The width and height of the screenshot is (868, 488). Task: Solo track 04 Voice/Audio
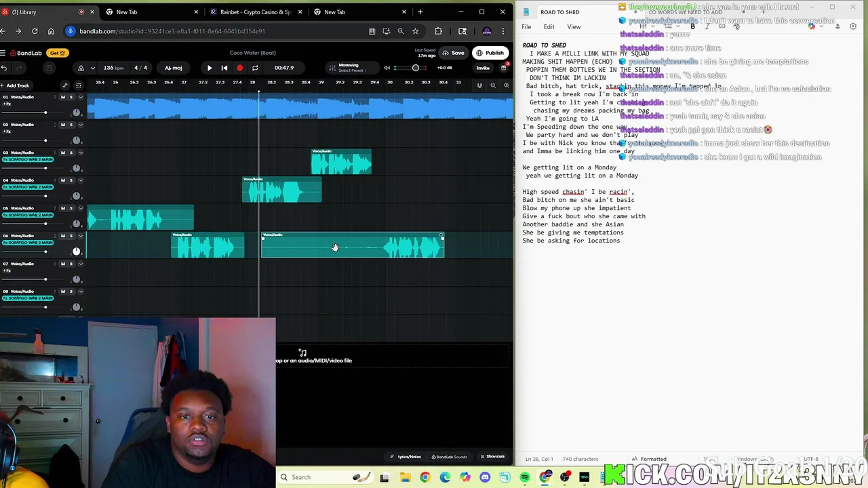click(71, 180)
